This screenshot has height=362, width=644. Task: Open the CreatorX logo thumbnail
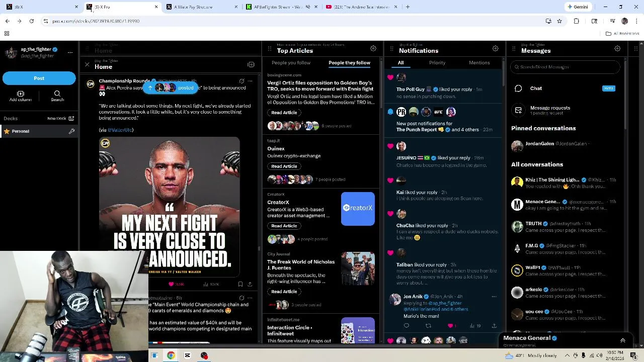(x=358, y=209)
